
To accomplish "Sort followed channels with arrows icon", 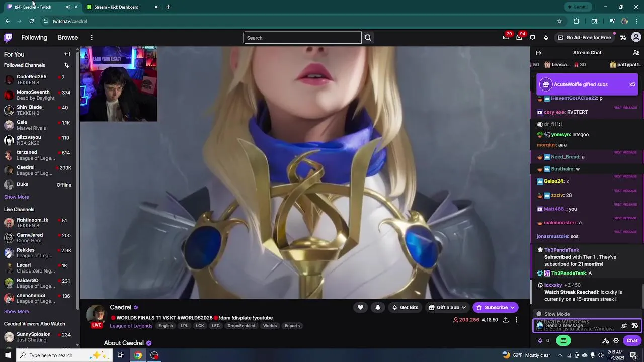I will 66,65.
